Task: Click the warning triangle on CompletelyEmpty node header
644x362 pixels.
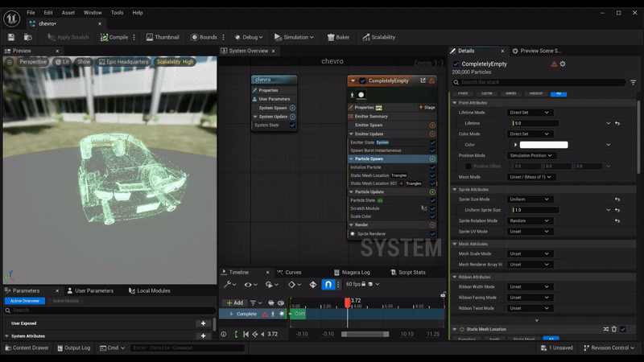Action: (432, 81)
